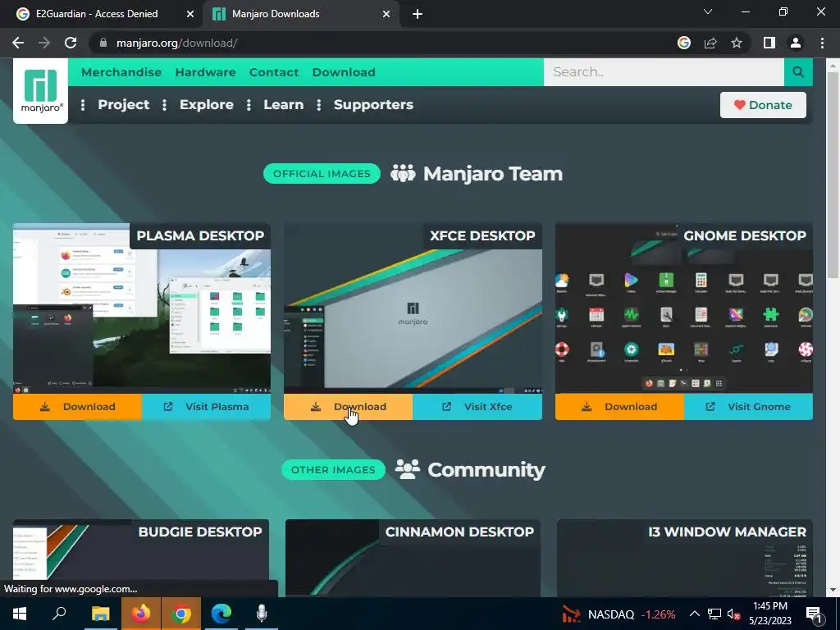Viewport: 840px width, 630px height.
Task: Click the microphone app in the taskbar
Action: click(x=262, y=614)
